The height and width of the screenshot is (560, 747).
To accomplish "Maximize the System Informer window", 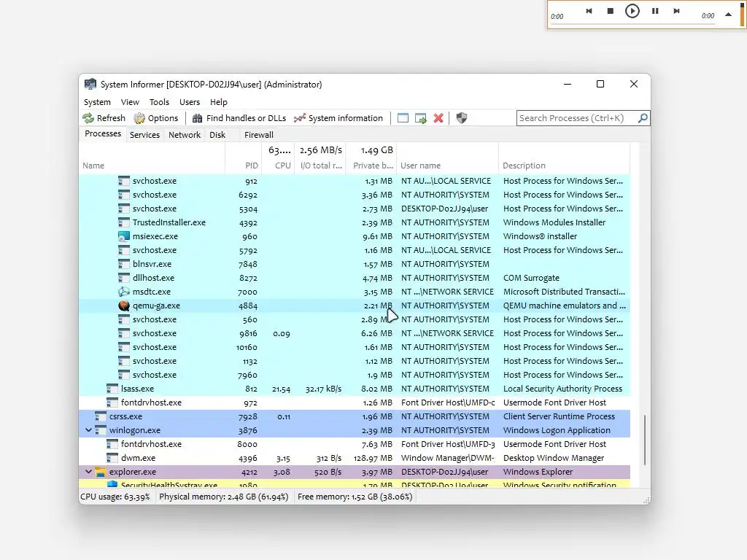I will [600, 84].
